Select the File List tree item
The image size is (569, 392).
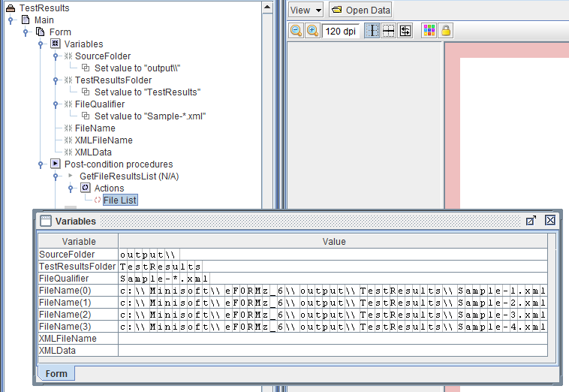(x=120, y=200)
